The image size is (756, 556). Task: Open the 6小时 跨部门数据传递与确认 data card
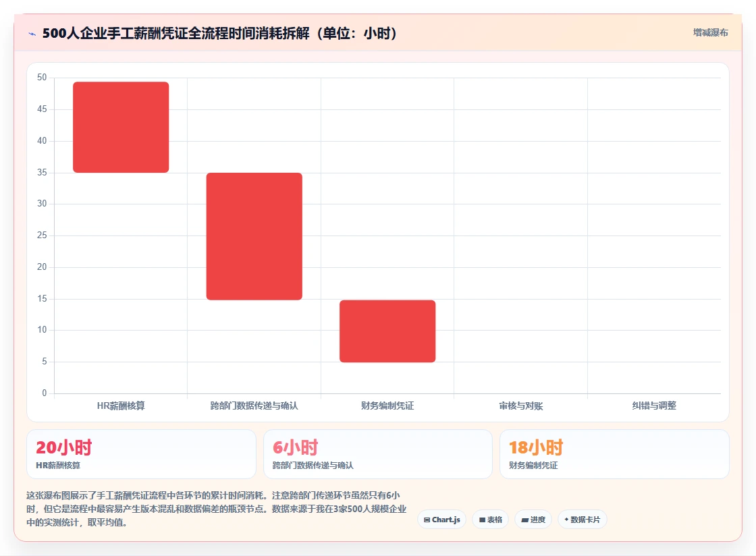tap(378, 454)
